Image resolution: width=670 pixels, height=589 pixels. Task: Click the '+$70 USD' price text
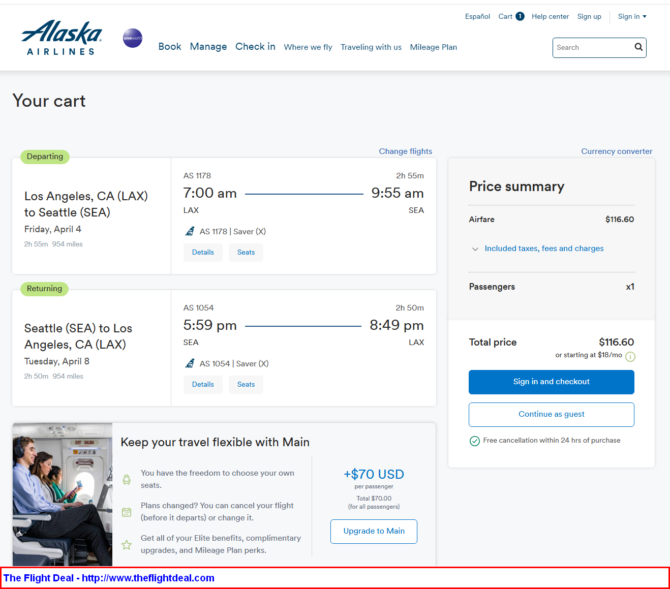tap(374, 474)
